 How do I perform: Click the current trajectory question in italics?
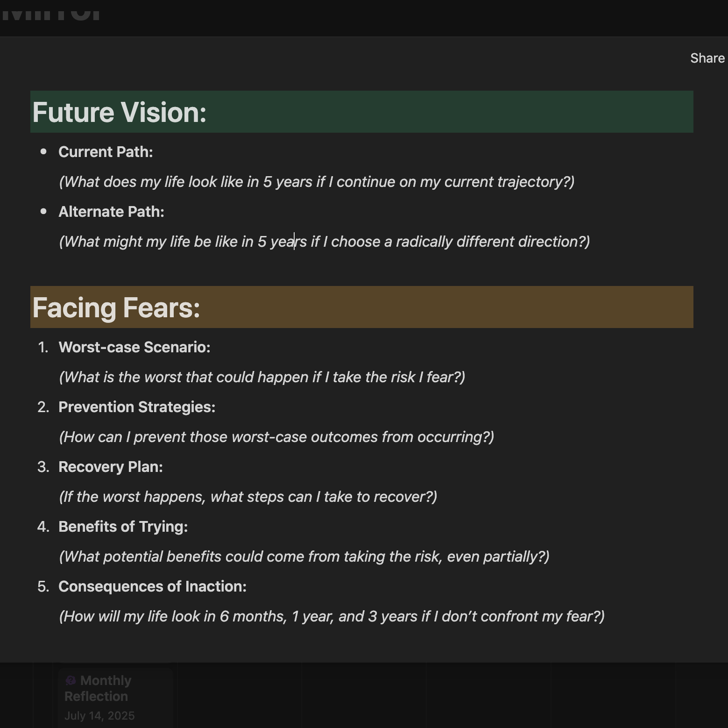click(317, 182)
